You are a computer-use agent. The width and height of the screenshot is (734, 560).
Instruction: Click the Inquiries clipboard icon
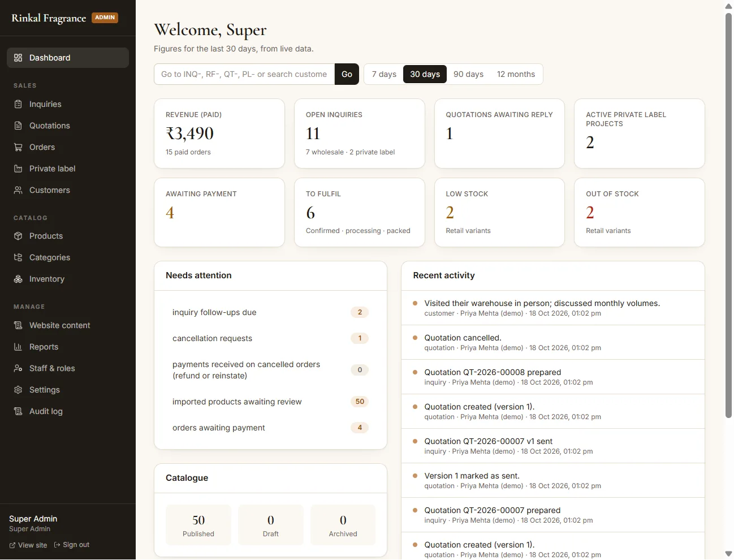tap(18, 104)
